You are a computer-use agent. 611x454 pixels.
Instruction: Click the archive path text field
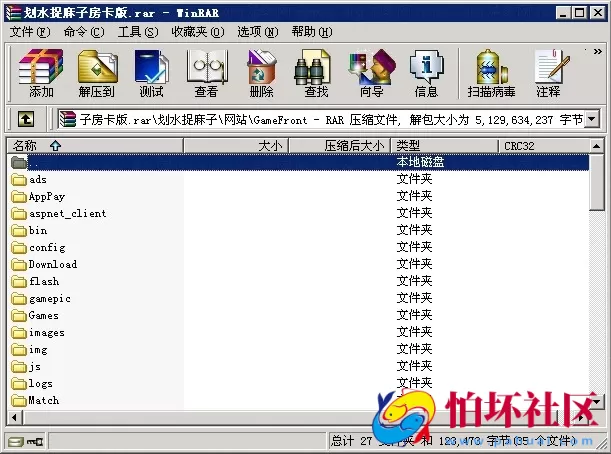(x=321, y=119)
